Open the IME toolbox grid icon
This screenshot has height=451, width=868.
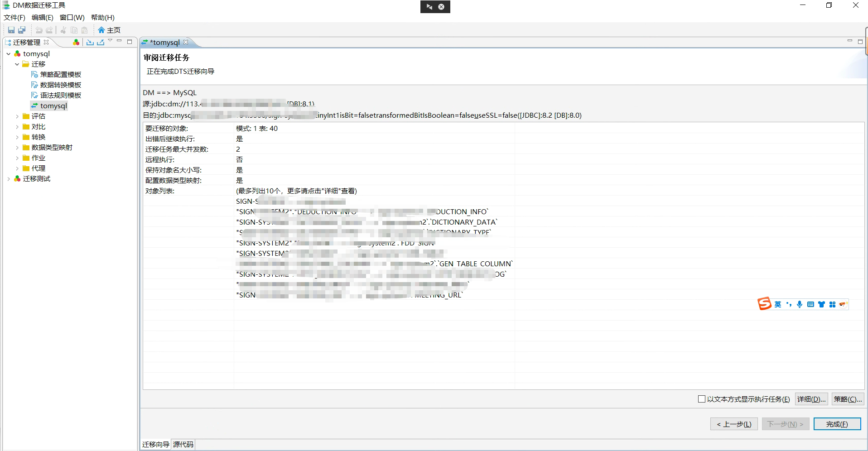(x=832, y=304)
